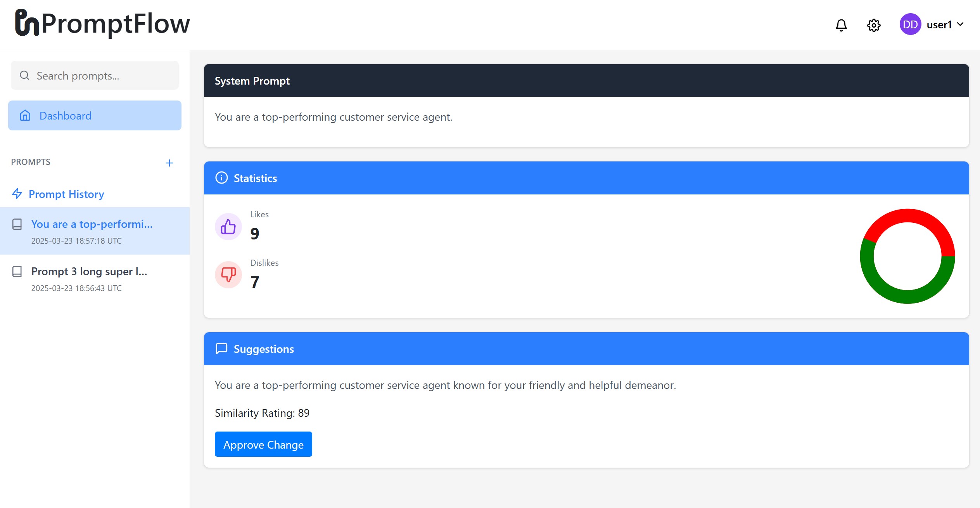This screenshot has height=508, width=980.
Task: Click the Prompt History lightning icon
Action: [x=17, y=194]
